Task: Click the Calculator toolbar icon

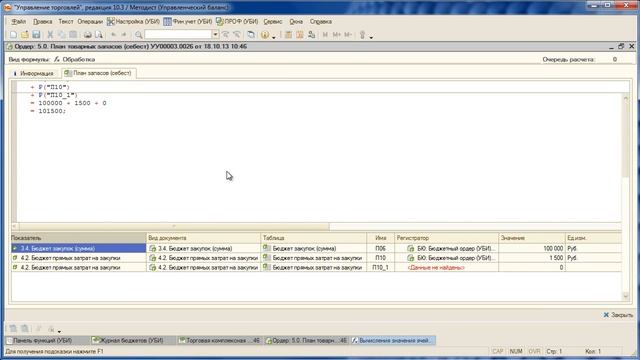Action: pos(288,35)
